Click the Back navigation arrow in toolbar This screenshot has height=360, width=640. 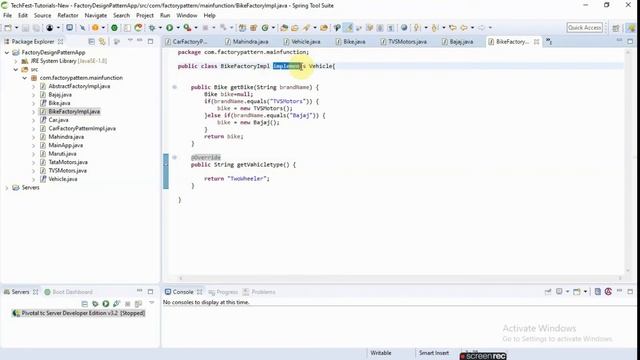pos(464,28)
